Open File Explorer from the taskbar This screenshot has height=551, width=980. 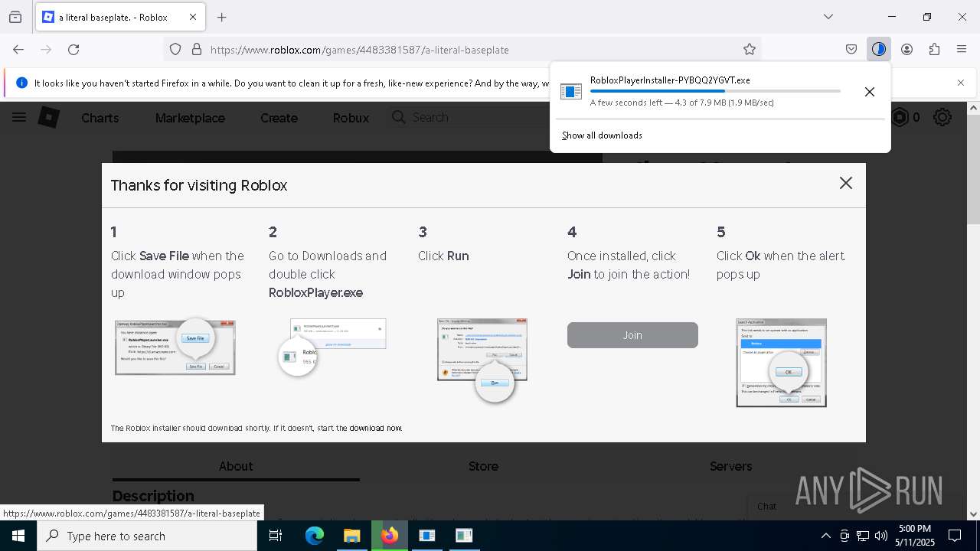[351, 536]
